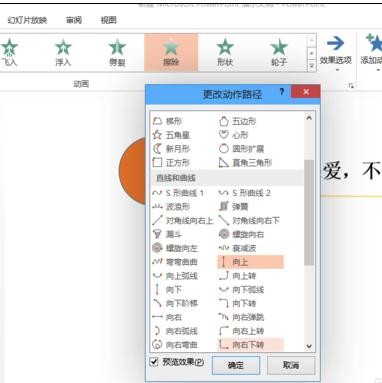382x383 pixels.
Task: Pick the 向下弧线 path
Action: click(x=241, y=290)
